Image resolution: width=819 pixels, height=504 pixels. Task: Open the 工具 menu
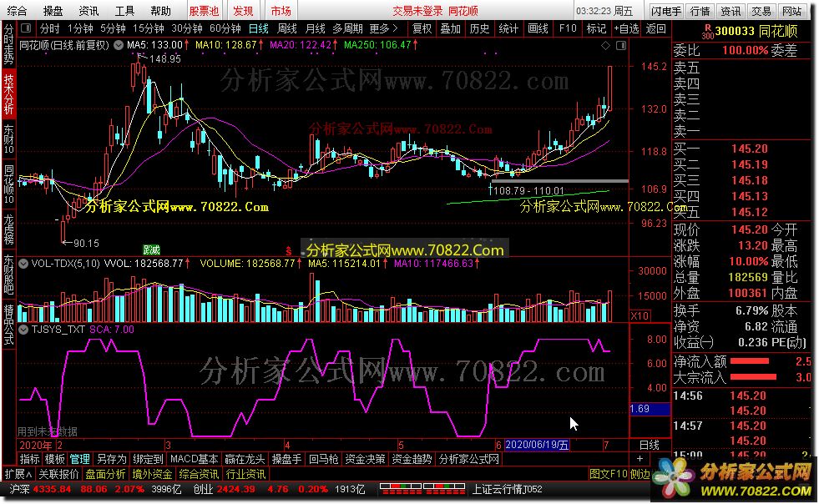point(124,11)
